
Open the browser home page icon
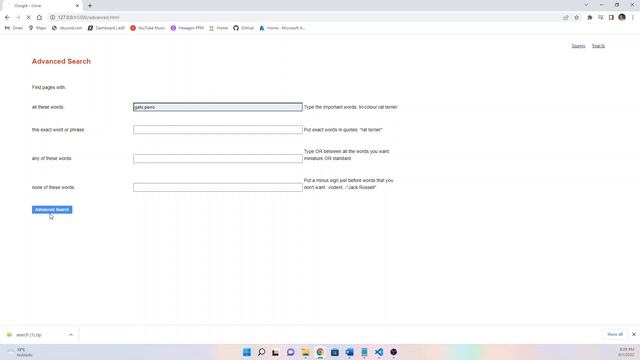point(39,18)
